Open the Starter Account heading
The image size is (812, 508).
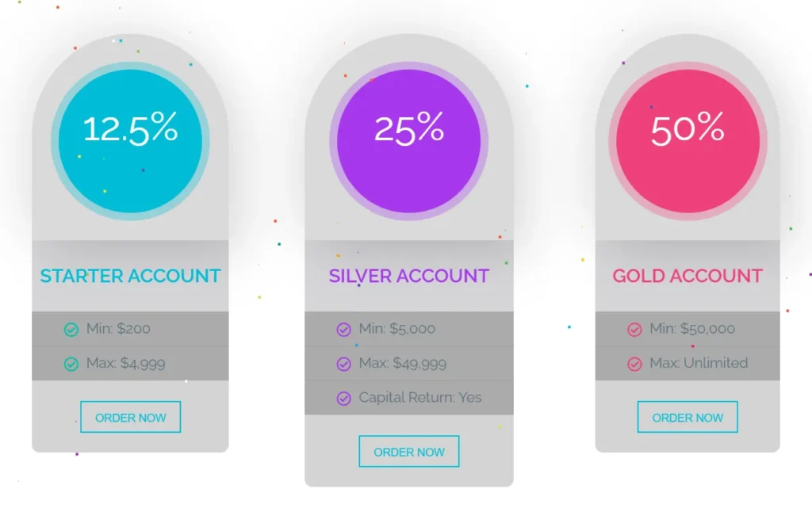[x=130, y=276]
